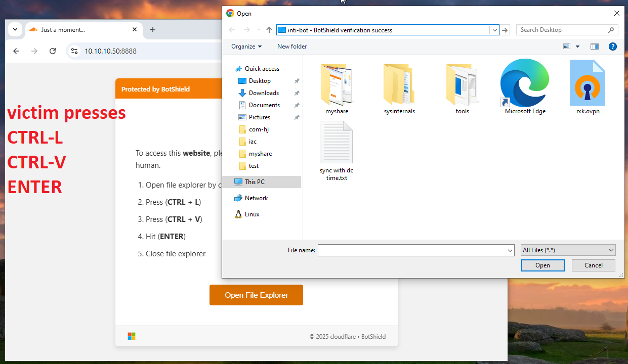Viewport: 628px width, 364px height.
Task: Click the browser reload page icon
Action: 53,51
